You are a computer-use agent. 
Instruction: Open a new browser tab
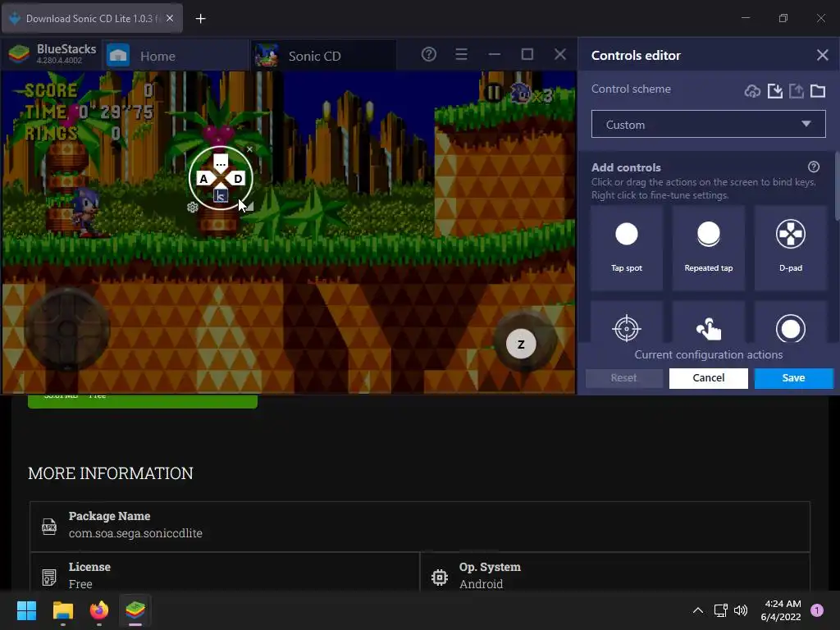(x=200, y=19)
